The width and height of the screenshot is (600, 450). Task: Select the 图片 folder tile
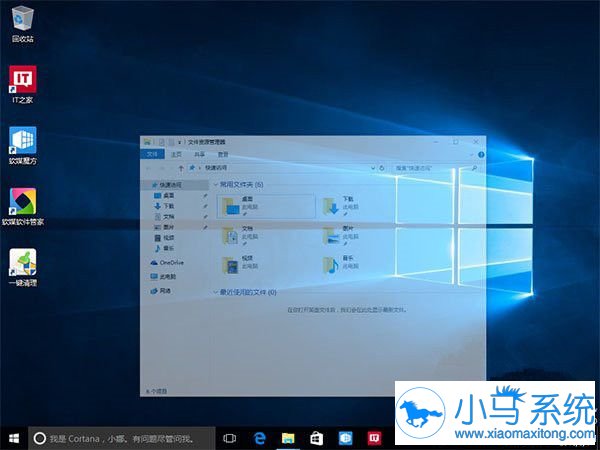coord(339,236)
